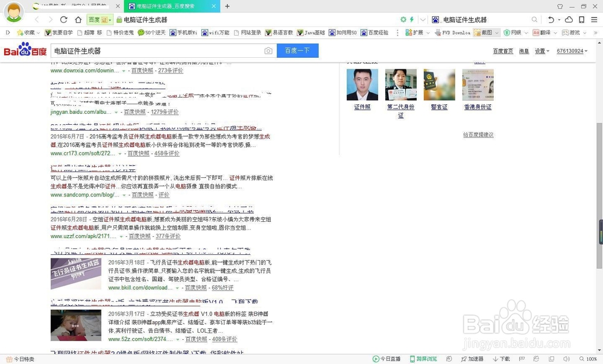The image size is (603, 364).
Task: Click 今日特卖 in the status bar
Action: click(x=21, y=359)
